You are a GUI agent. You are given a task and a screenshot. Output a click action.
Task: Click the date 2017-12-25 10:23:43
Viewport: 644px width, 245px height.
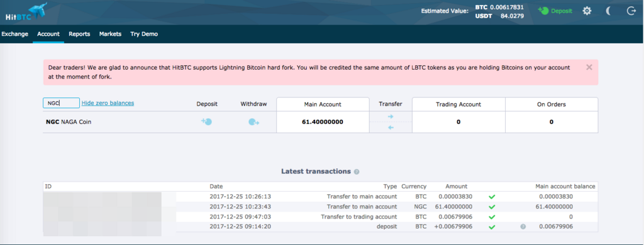click(240, 207)
